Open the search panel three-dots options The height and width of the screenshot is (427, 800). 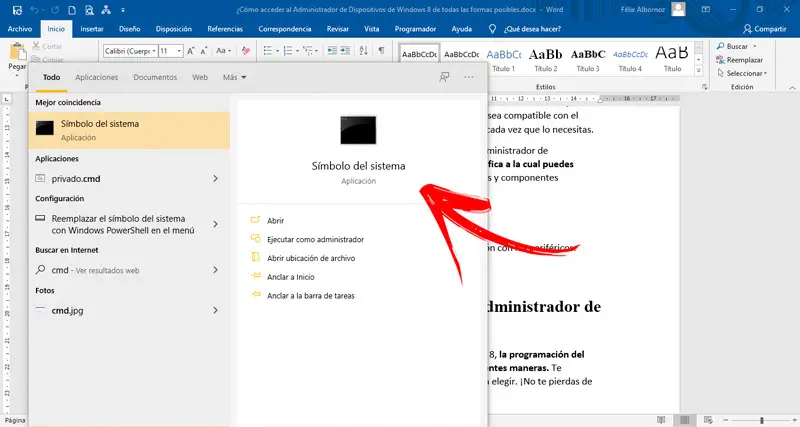pos(468,77)
